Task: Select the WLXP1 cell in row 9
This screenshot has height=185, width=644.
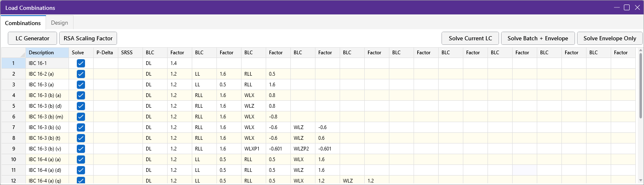Action: pyautogui.click(x=253, y=149)
